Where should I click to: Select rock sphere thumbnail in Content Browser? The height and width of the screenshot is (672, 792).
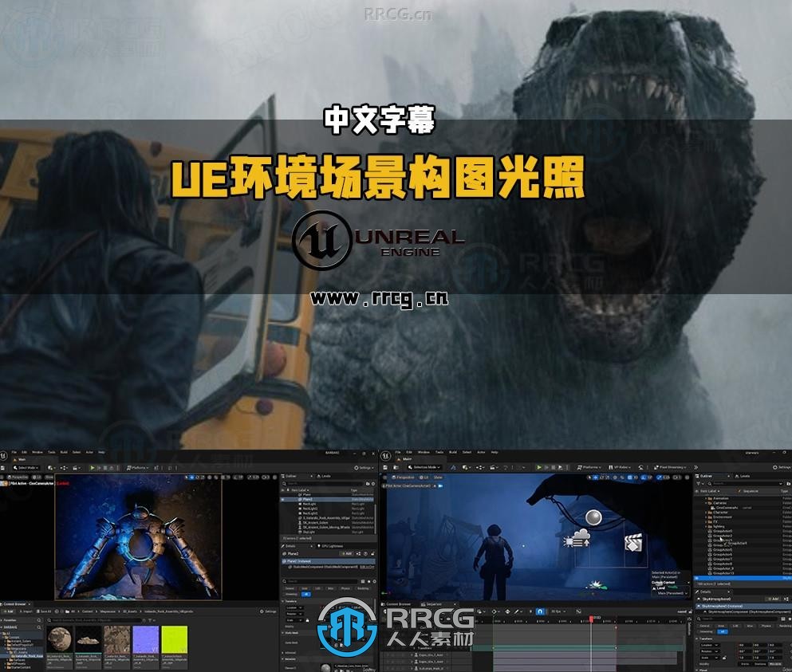tap(60, 641)
